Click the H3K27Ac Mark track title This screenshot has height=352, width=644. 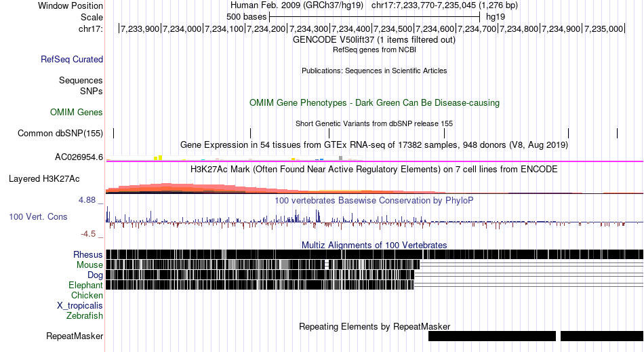coord(374,170)
